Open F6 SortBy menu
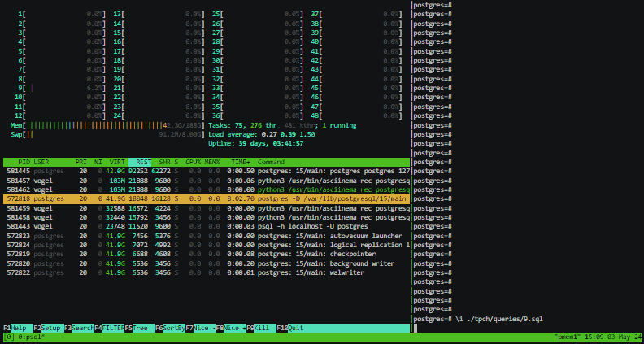 click(x=170, y=328)
